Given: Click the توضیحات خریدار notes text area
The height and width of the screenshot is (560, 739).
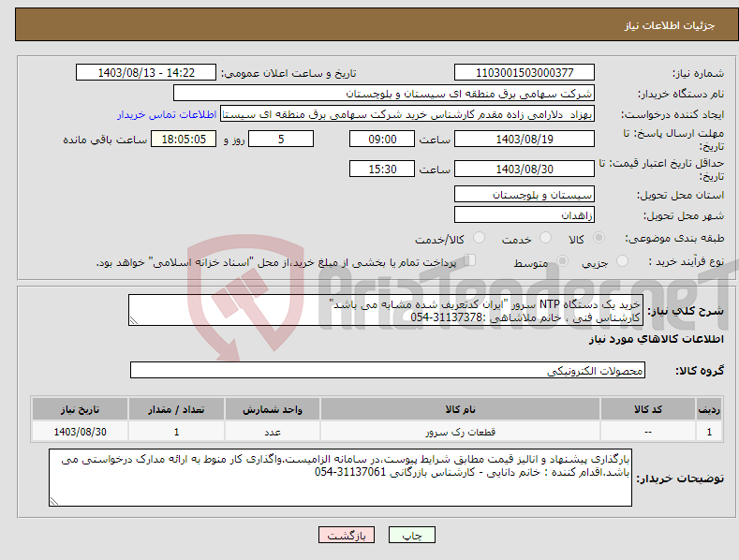Looking at the screenshot, I should click(x=340, y=478).
